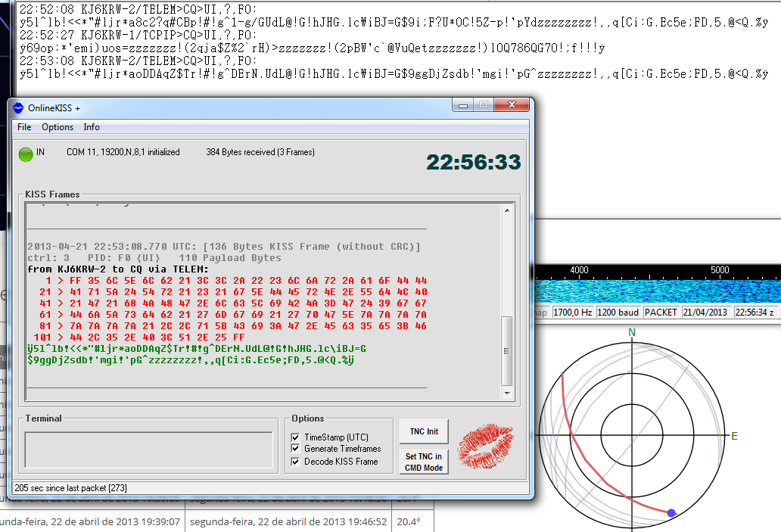Disable the Generate Timeframes checkbox
Screen dimensions: 781x532
click(296, 450)
